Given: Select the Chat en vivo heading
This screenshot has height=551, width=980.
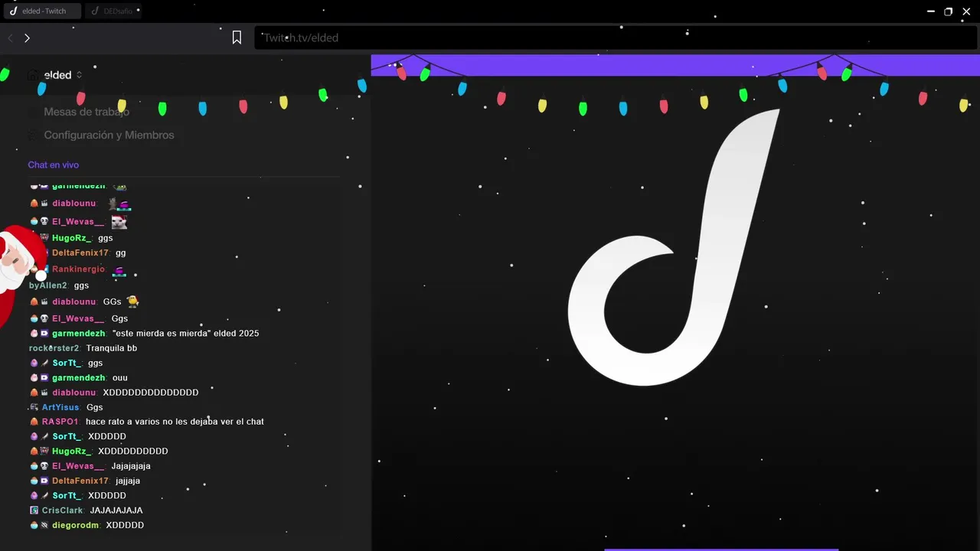Looking at the screenshot, I should click(x=54, y=165).
